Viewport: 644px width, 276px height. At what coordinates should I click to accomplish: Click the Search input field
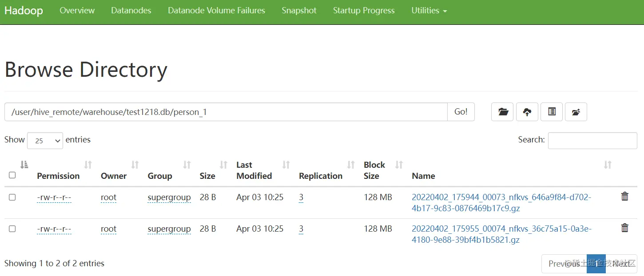[592, 140]
